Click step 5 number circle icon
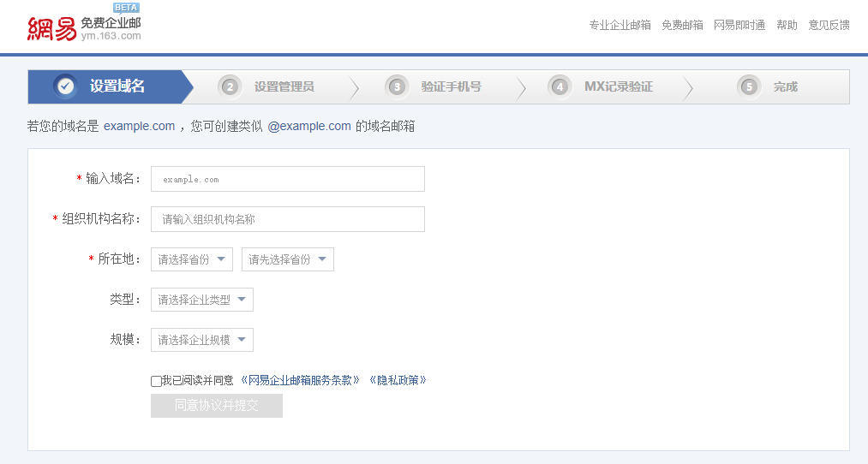This screenshot has width=868, height=464. 748,86
